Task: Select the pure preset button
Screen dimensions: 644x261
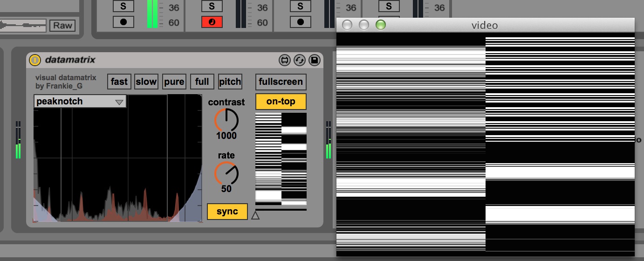Action: (174, 82)
